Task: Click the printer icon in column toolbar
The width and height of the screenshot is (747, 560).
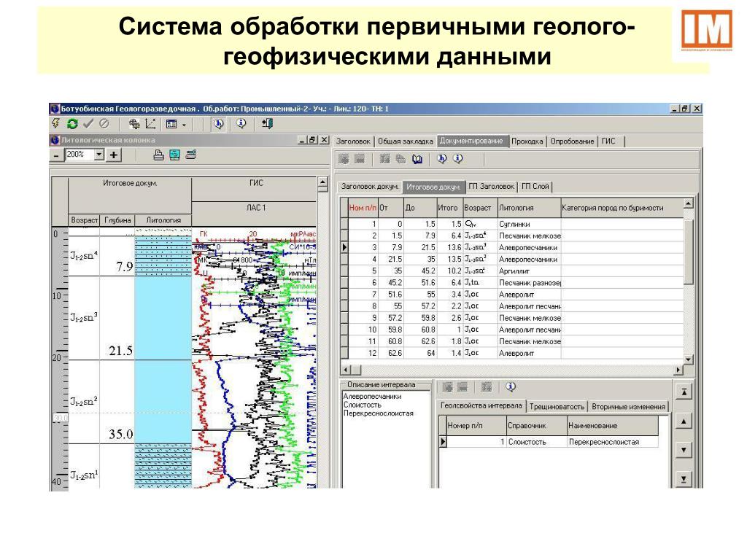Action: pyautogui.click(x=158, y=155)
